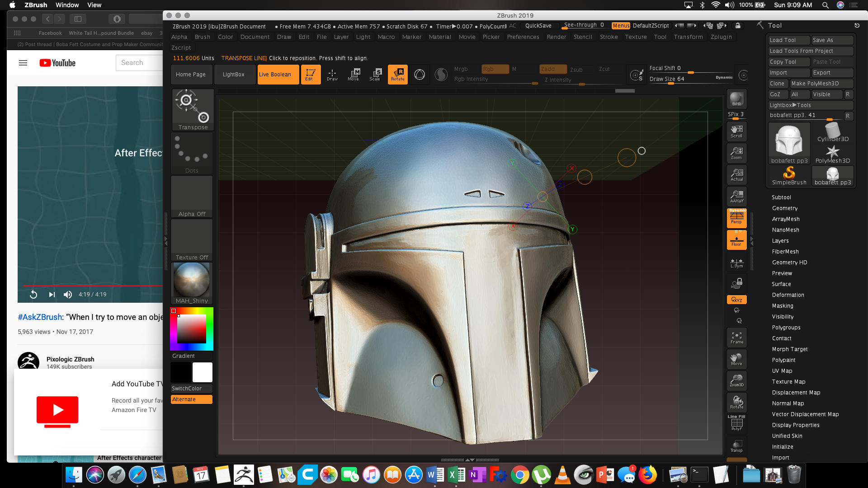The image size is (868, 488).
Task: Expand the Texture Map section
Action: pyautogui.click(x=788, y=382)
